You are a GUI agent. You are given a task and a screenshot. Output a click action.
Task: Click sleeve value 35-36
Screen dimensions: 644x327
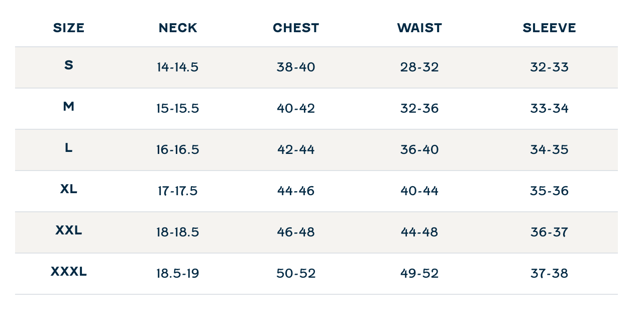(549, 191)
